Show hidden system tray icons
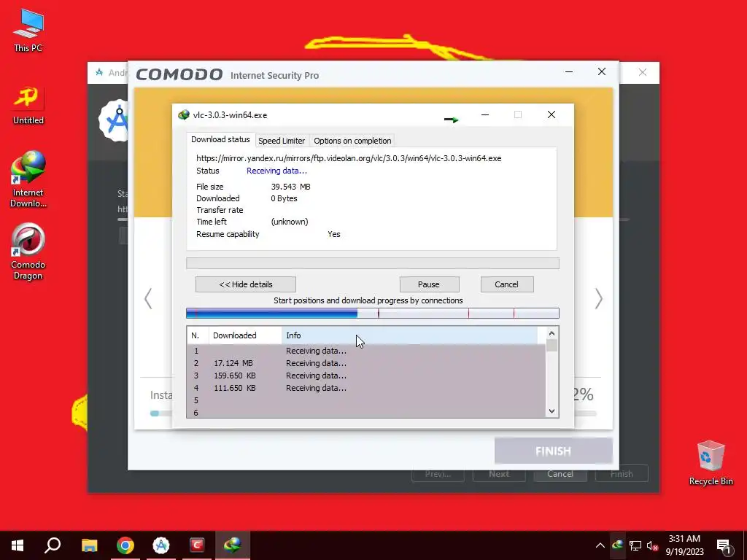747x560 pixels. 600,545
